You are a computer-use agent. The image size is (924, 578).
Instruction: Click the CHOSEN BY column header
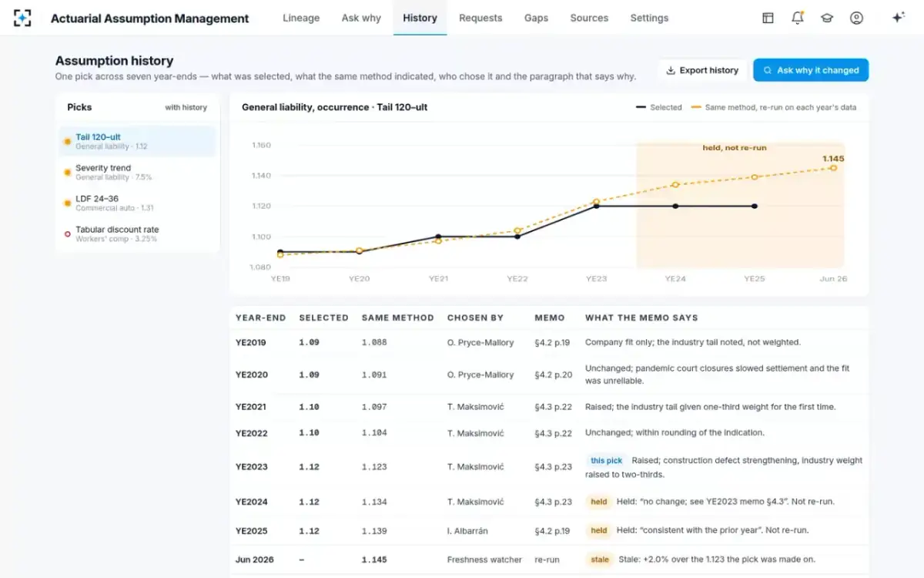(x=475, y=318)
